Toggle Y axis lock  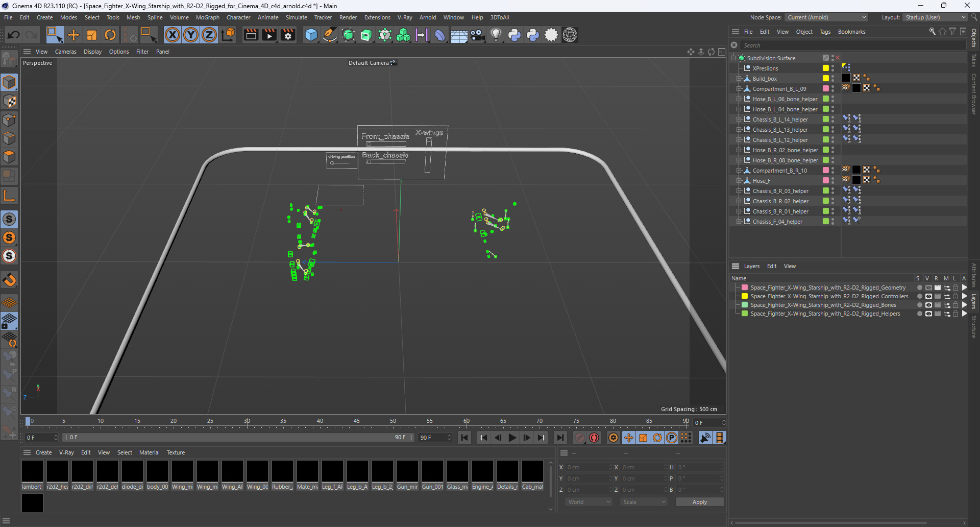tap(191, 35)
